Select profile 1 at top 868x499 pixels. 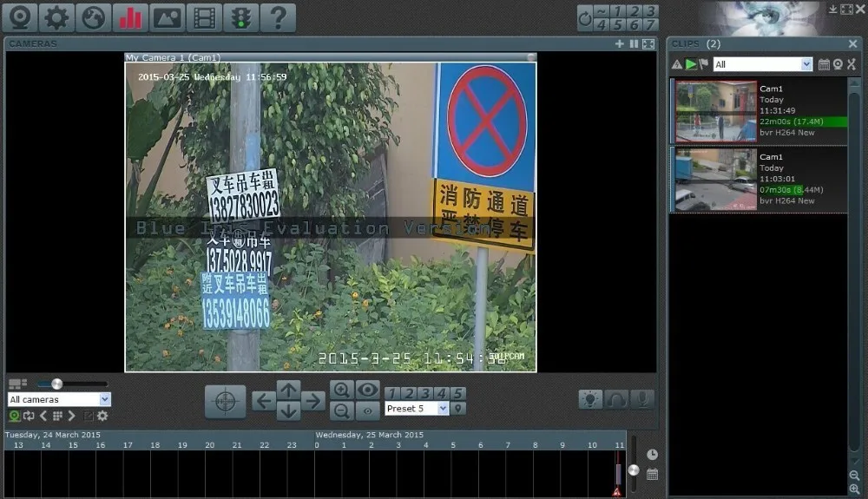click(618, 11)
